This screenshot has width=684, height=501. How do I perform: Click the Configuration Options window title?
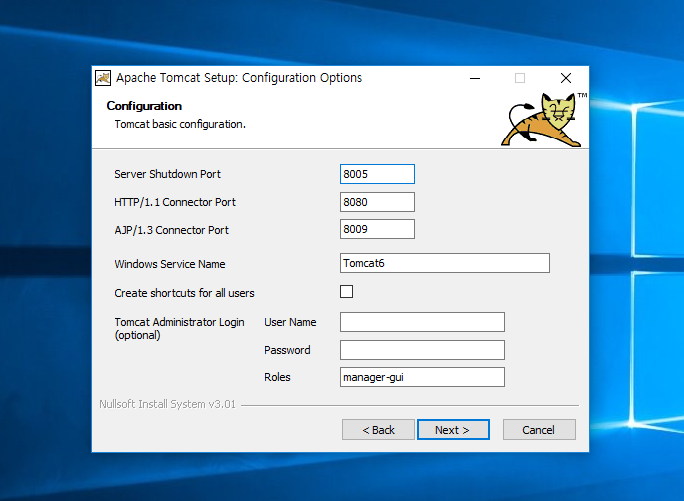(x=239, y=78)
